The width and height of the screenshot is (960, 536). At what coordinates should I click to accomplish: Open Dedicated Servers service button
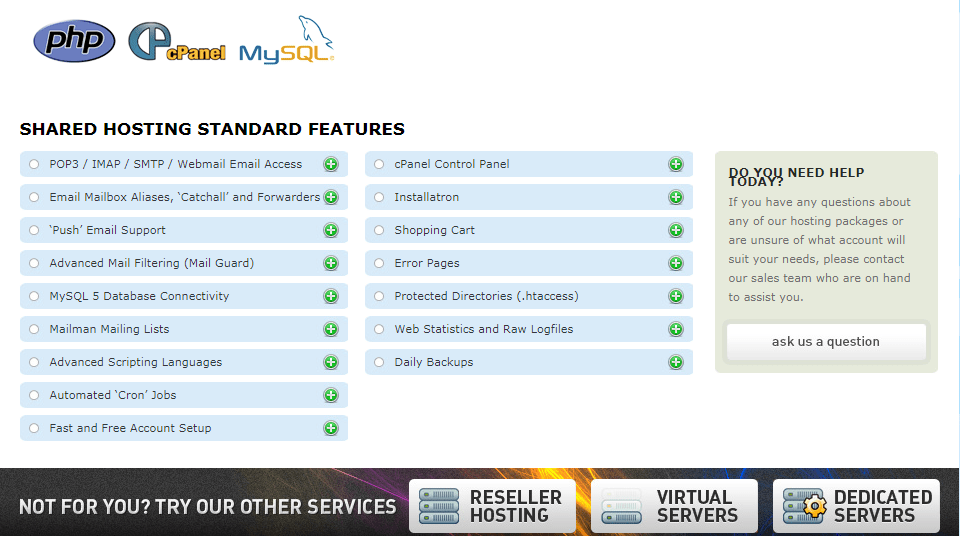tap(856, 506)
